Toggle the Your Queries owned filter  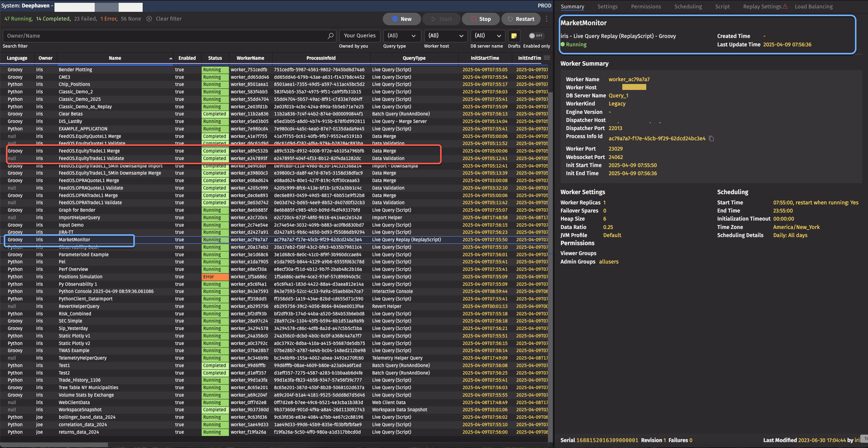(359, 36)
